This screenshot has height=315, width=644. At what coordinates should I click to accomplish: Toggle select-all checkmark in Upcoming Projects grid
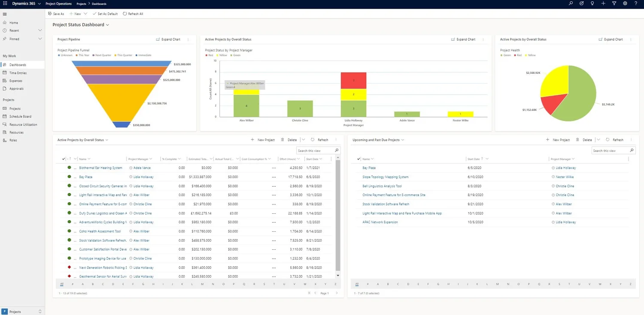pyautogui.click(x=359, y=159)
